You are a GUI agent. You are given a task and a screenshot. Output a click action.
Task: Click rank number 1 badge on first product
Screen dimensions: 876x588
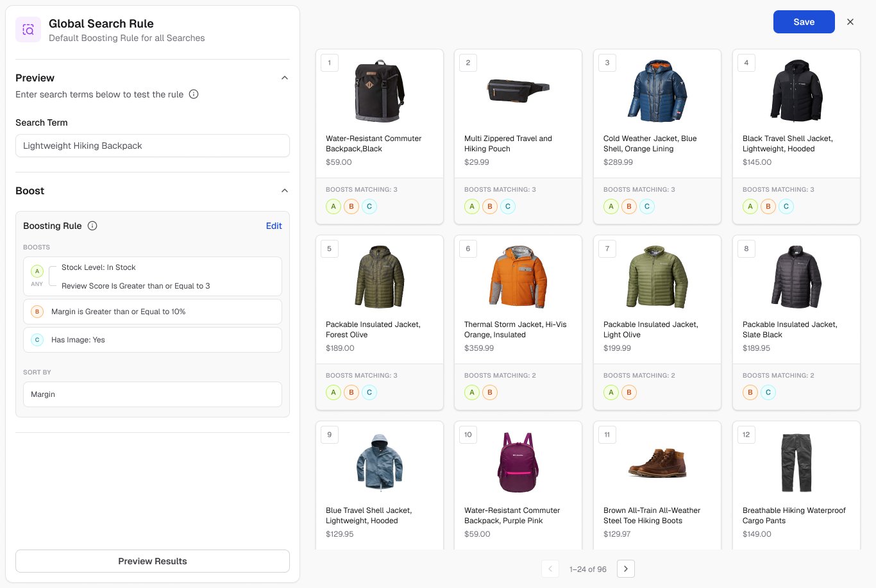click(x=330, y=63)
